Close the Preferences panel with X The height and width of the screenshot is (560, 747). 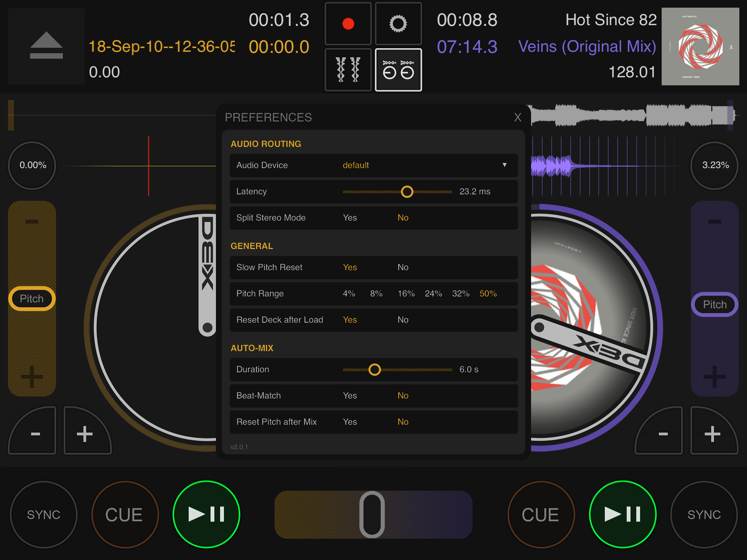(x=517, y=117)
